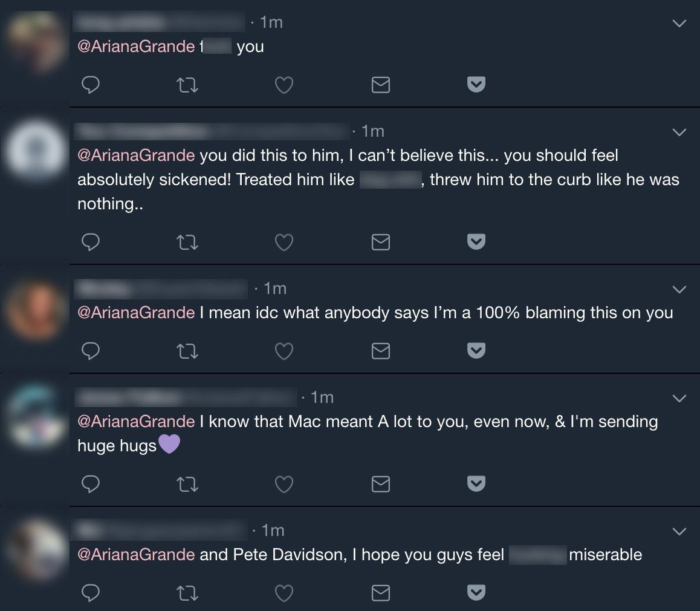Like the 'you did this to him' tweet
700x611 pixels.
[284, 243]
